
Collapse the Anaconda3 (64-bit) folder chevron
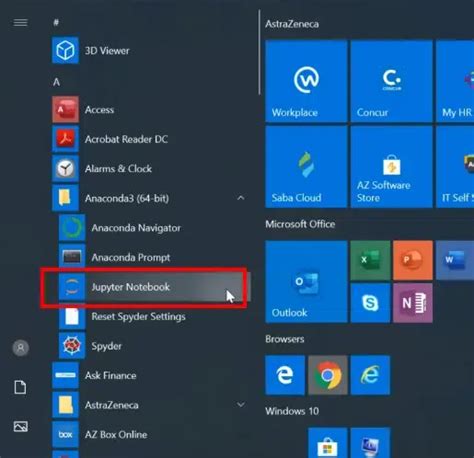tap(241, 198)
